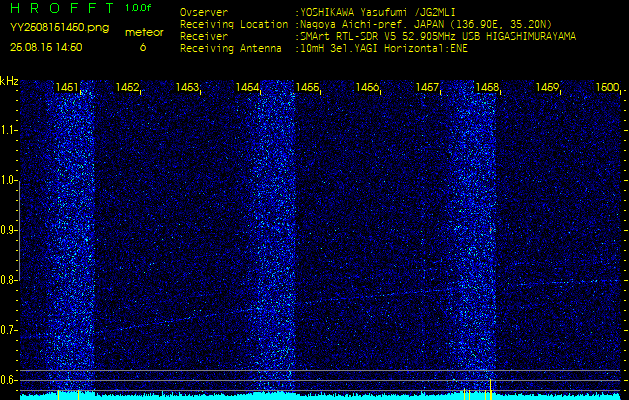Click the date stamp 25.08.15 14:50

(46, 47)
